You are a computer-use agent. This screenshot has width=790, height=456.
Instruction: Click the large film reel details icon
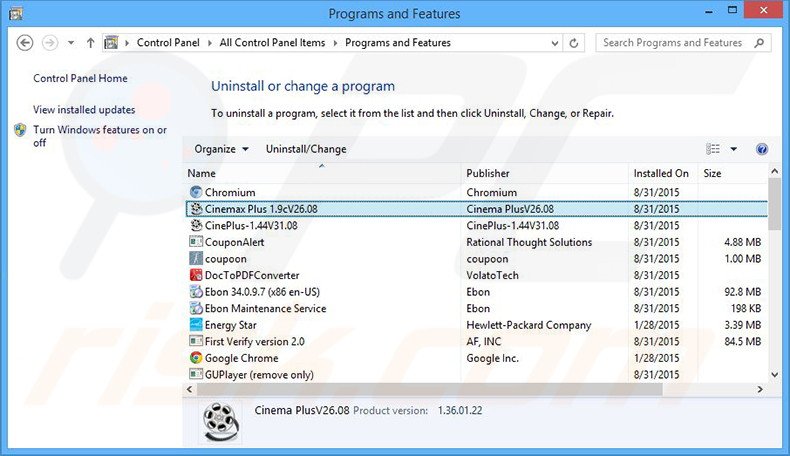point(221,422)
